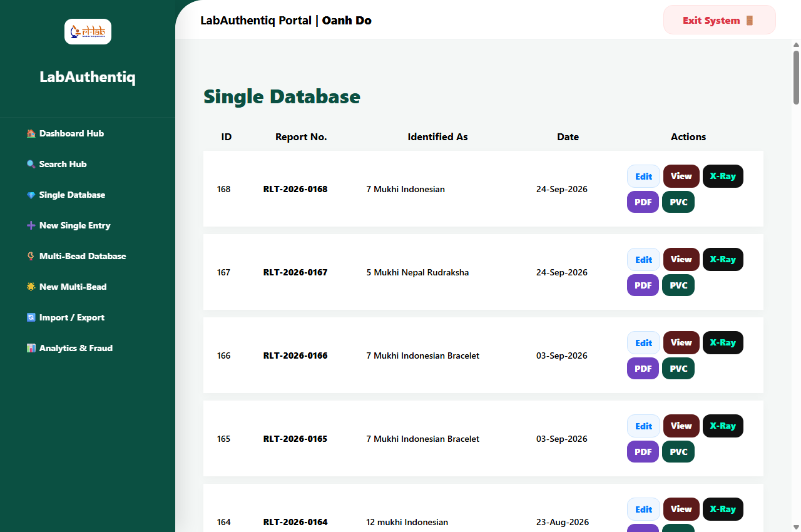801x532 pixels.
Task: Open New Single Entry page
Action: tap(88, 225)
